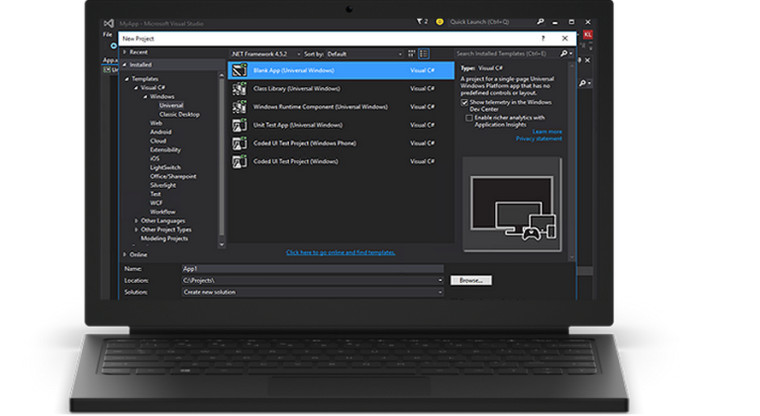Viewport: 760px width, 416px height.
Task: Select the Classic Desktop tree item
Action: pos(179,114)
